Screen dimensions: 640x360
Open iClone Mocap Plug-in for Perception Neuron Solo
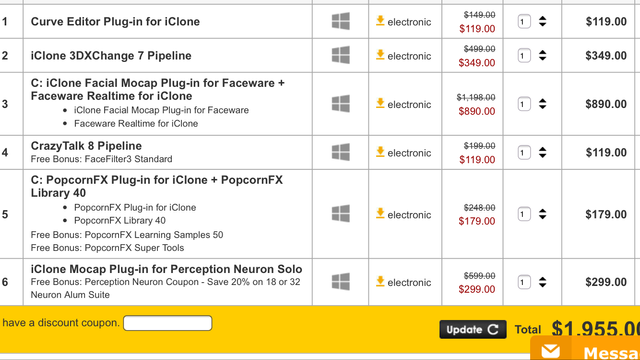click(167, 269)
